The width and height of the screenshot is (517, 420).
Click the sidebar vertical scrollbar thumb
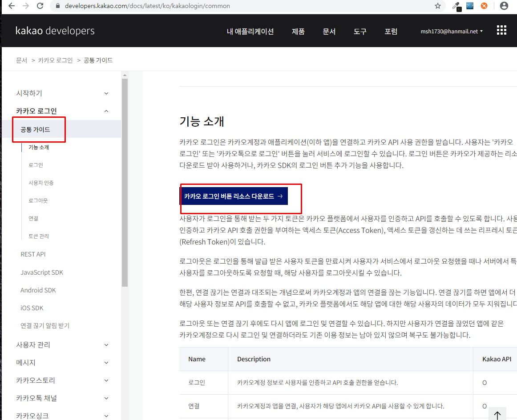125,183
